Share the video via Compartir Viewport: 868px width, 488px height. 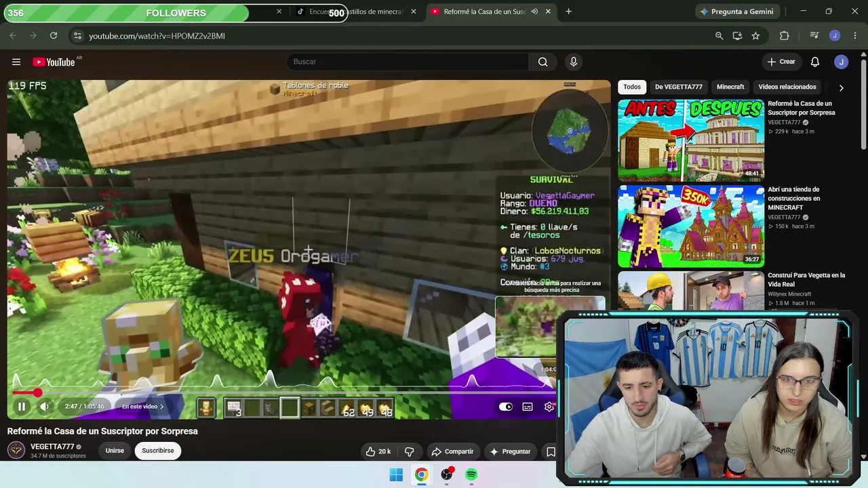[452, 451]
